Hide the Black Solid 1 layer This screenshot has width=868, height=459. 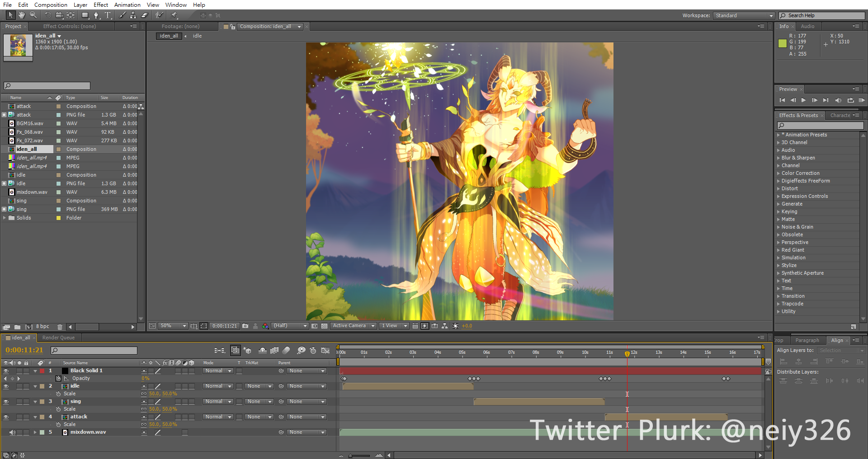pyautogui.click(x=6, y=371)
